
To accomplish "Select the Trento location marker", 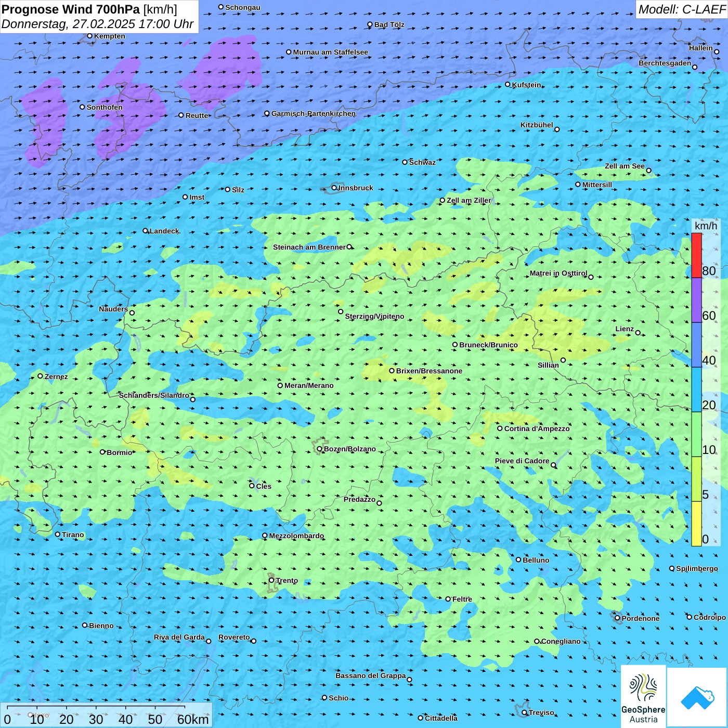I will (x=271, y=580).
